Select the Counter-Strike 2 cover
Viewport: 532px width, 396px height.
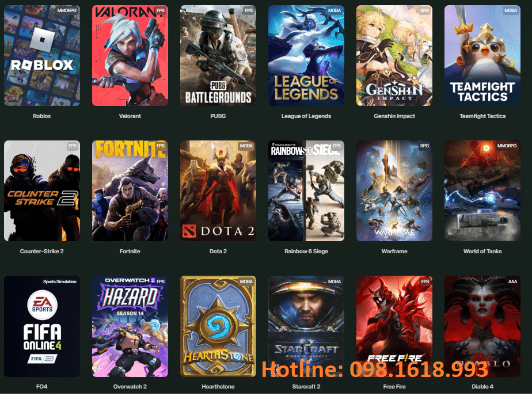click(42, 191)
